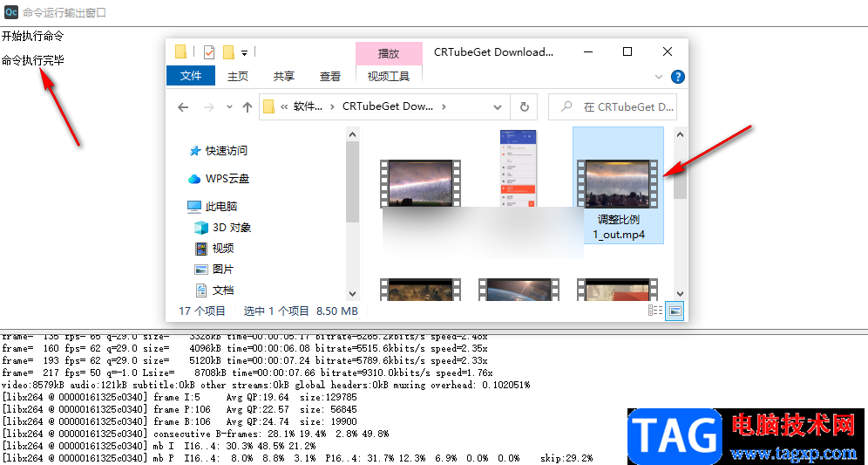
Task: Open the 文件 tab in Explorer
Action: tap(191, 76)
